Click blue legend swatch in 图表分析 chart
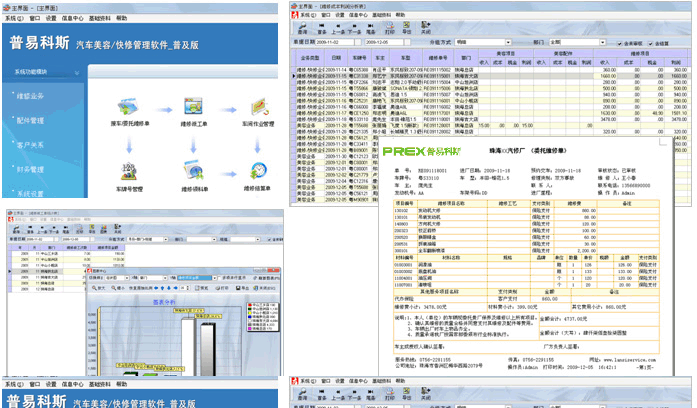The height and width of the screenshot is (408, 697). point(250,317)
